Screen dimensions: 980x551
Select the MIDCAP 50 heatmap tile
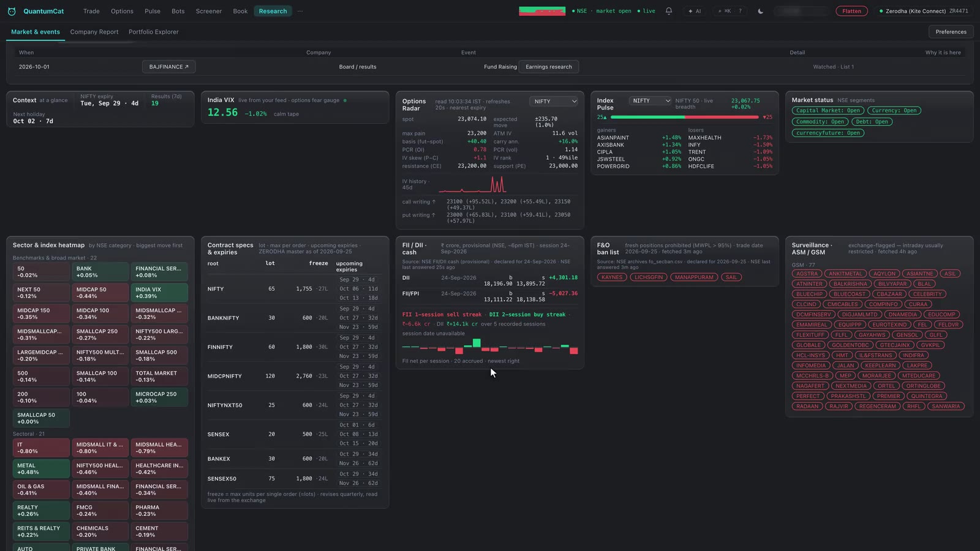(100, 293)
